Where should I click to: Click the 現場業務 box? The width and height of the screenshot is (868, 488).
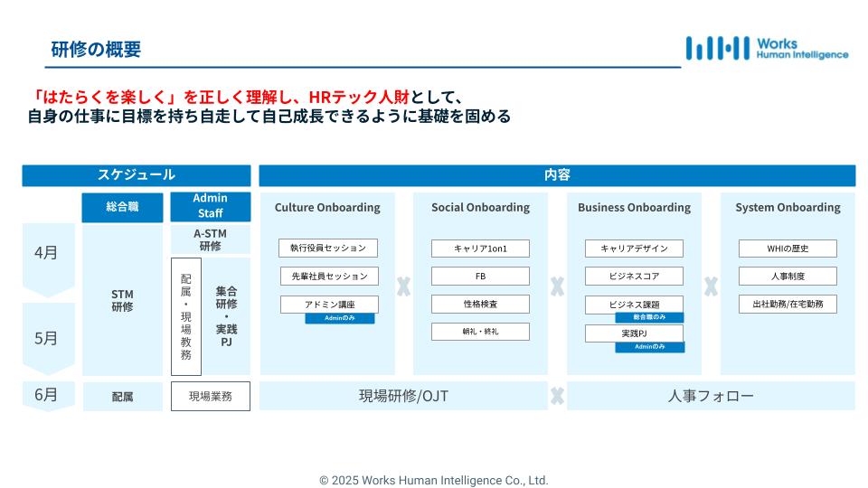tap(211, 396)
